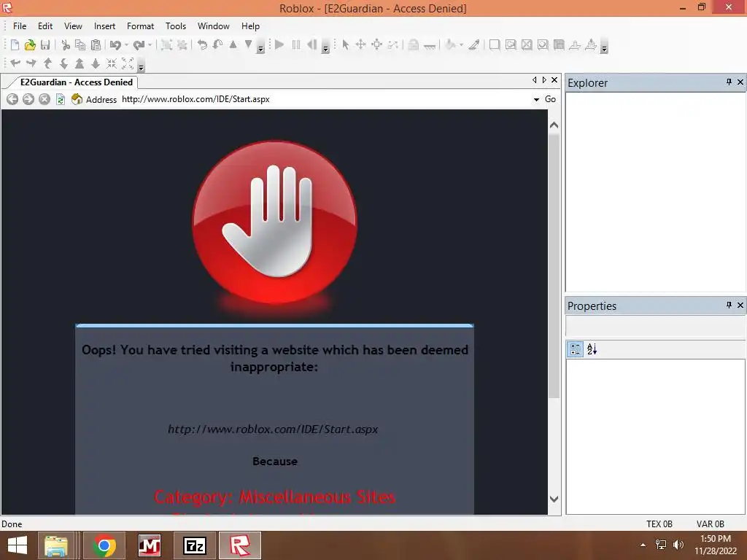Click the New document icon
The image size is (747, 560).
pyautogui.click(x=15, y=44)
